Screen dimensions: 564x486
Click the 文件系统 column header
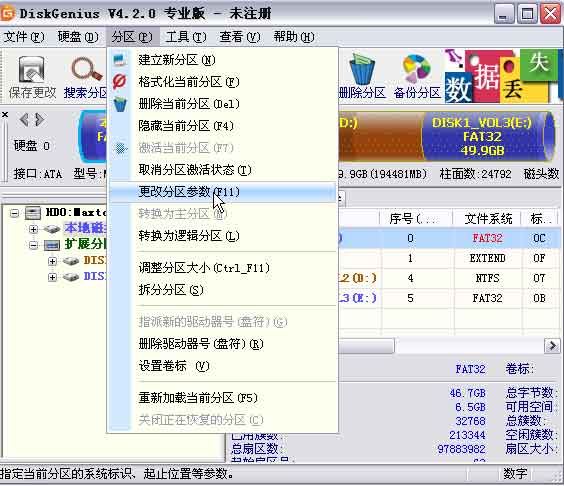click(x=488, y=219)
